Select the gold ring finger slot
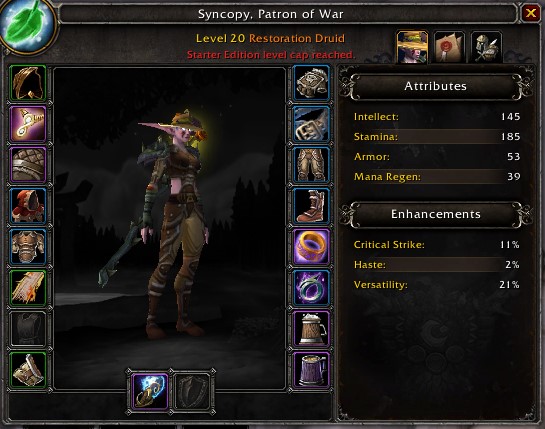The image size is (545, 429). tap(311, 247)
